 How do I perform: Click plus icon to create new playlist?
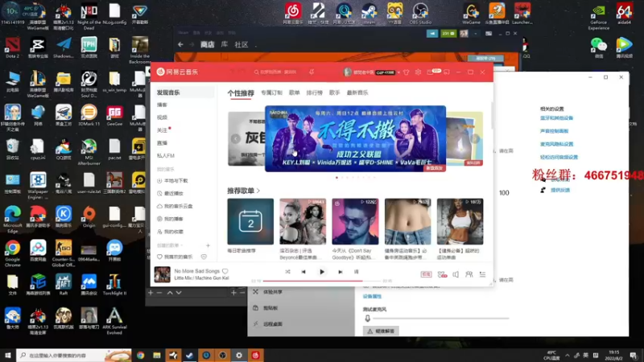(208, 245)
